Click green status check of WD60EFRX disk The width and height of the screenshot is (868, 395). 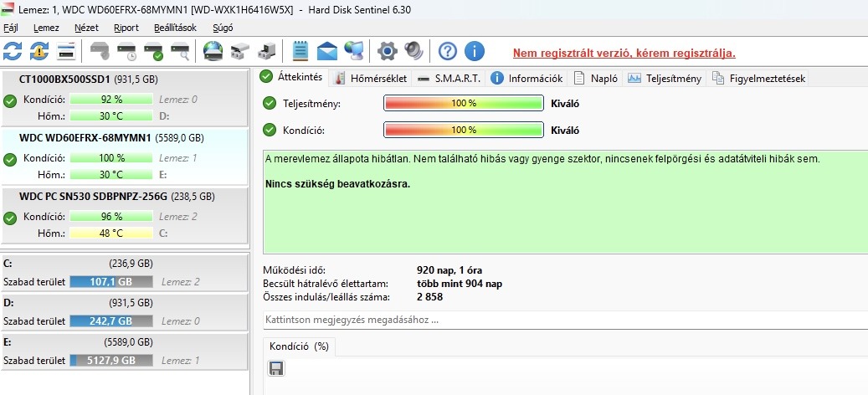(10, 160)
